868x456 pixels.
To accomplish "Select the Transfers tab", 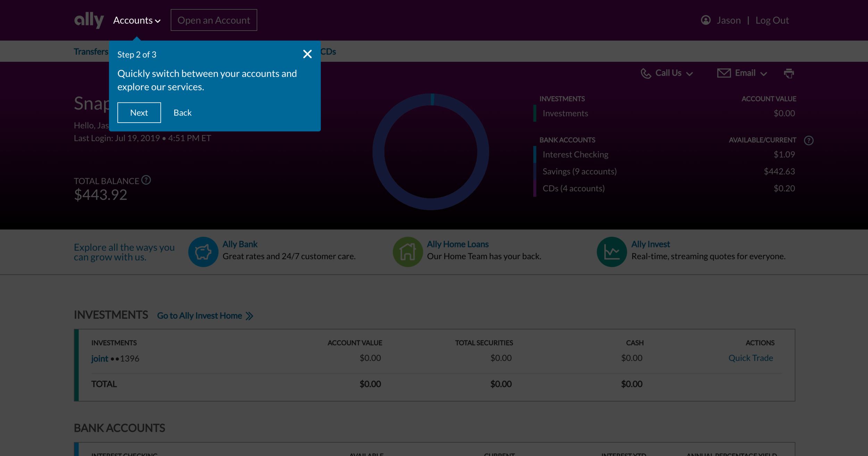I will tap(91, 52).
